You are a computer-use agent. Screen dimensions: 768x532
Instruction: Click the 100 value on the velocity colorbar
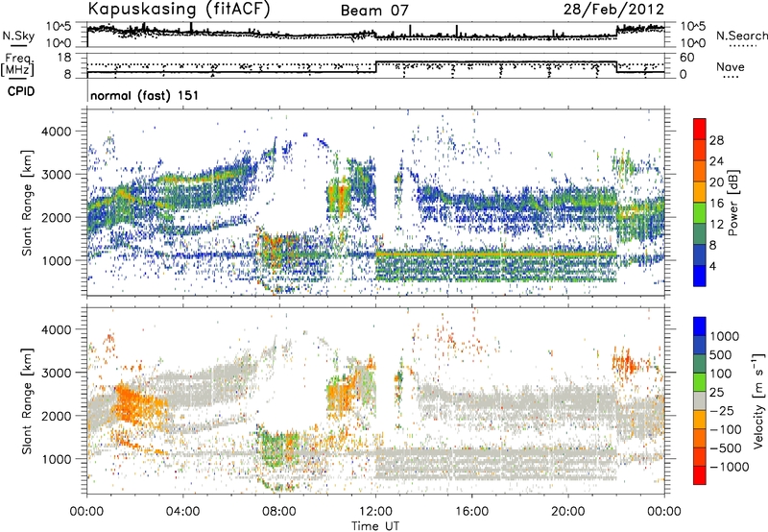[721, 374]
